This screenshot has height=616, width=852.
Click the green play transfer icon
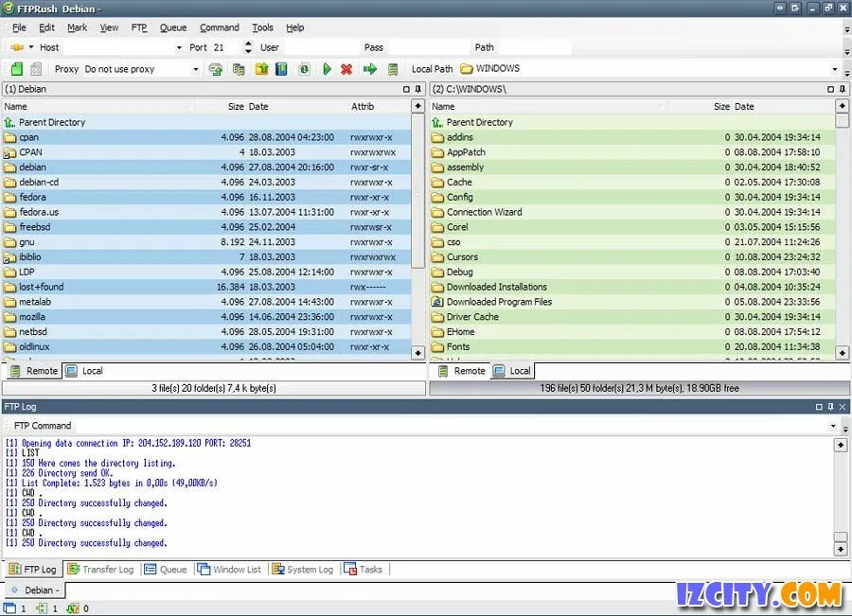pyautogui.click(x=327, y=69)
